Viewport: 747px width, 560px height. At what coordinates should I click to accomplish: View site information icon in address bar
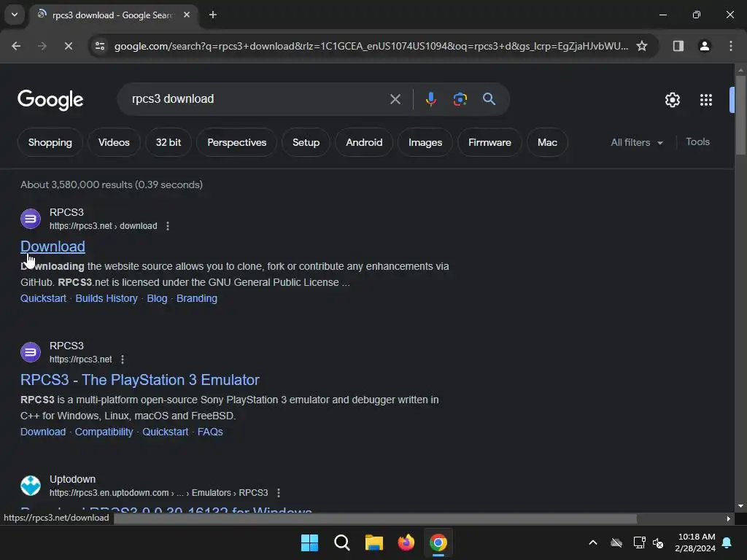tap(100, 46)
